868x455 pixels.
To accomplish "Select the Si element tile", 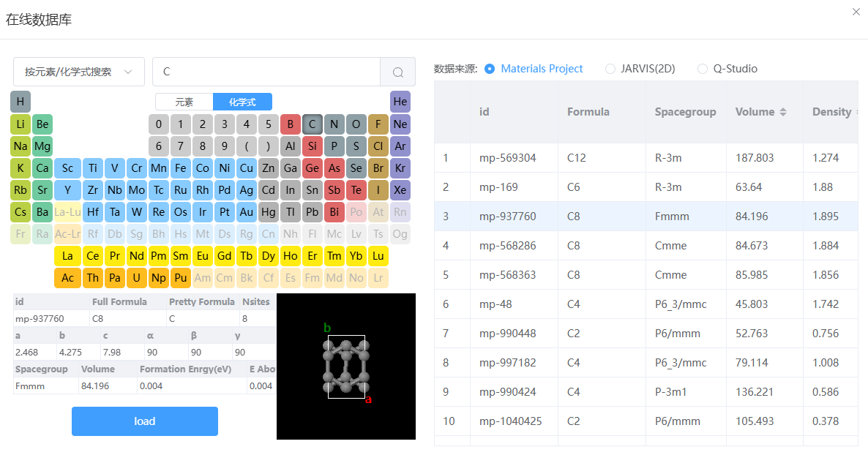I will 313,146.
